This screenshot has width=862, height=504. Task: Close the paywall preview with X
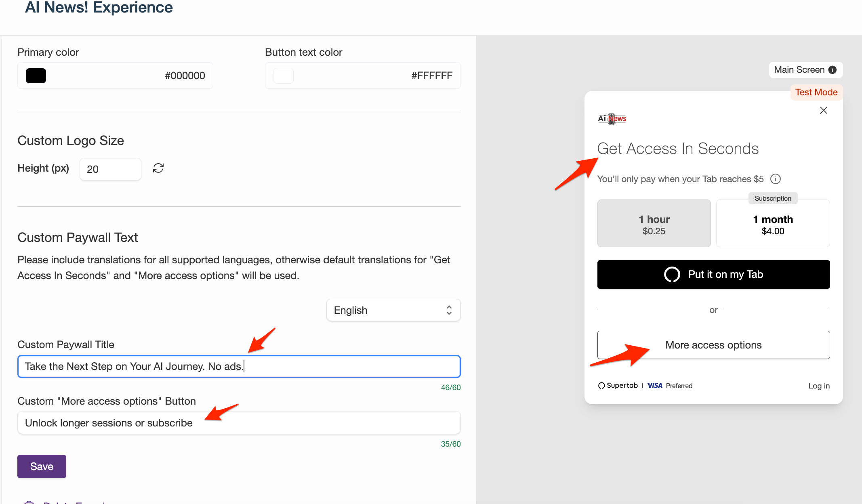pos(824,110)
